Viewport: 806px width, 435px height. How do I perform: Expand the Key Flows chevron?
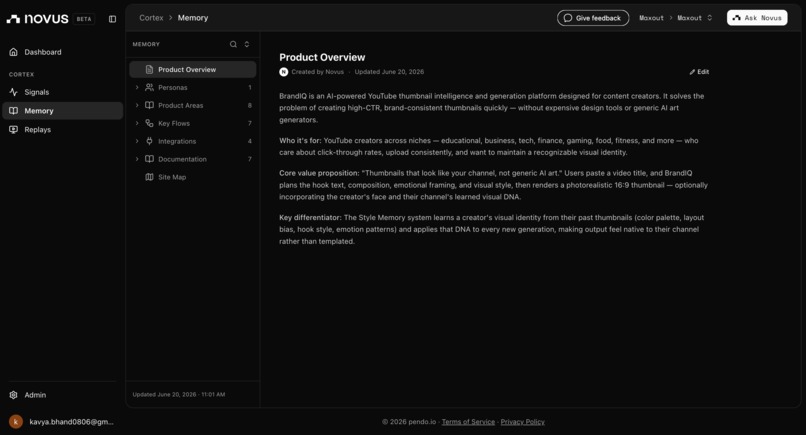click(137, 123)
